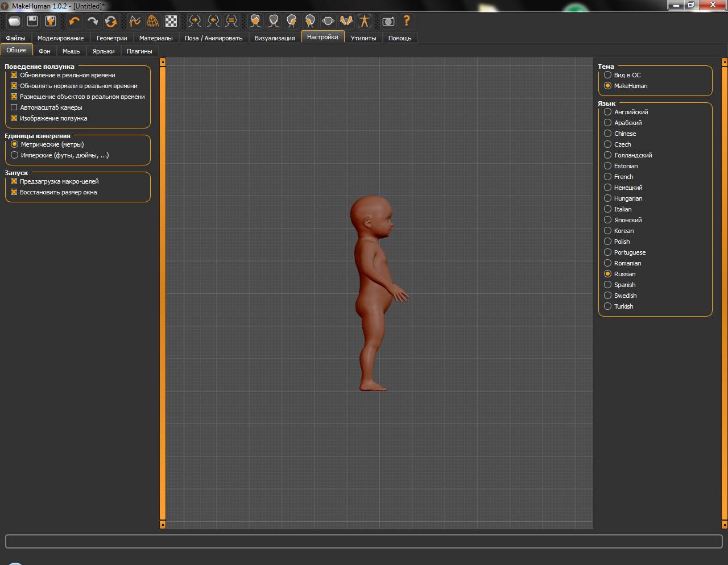Open the Моделирование tab
This screenshot has height=565, width=728.
pos(60,38)
